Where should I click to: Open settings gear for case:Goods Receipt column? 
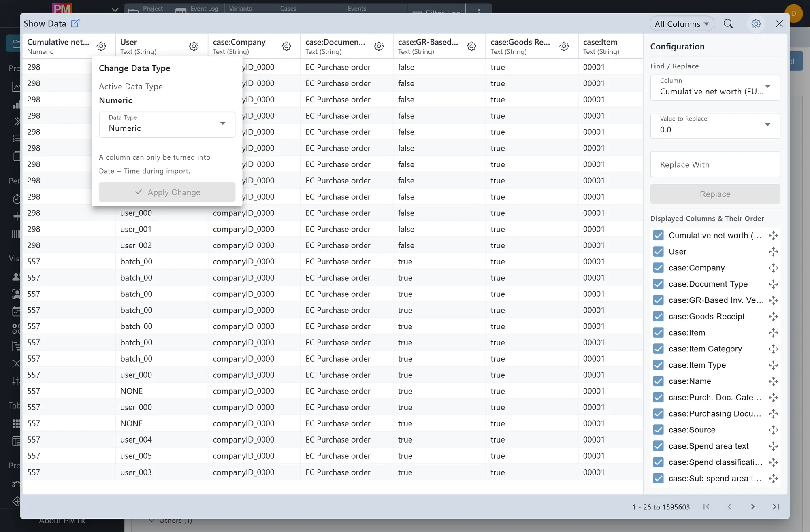564,46
